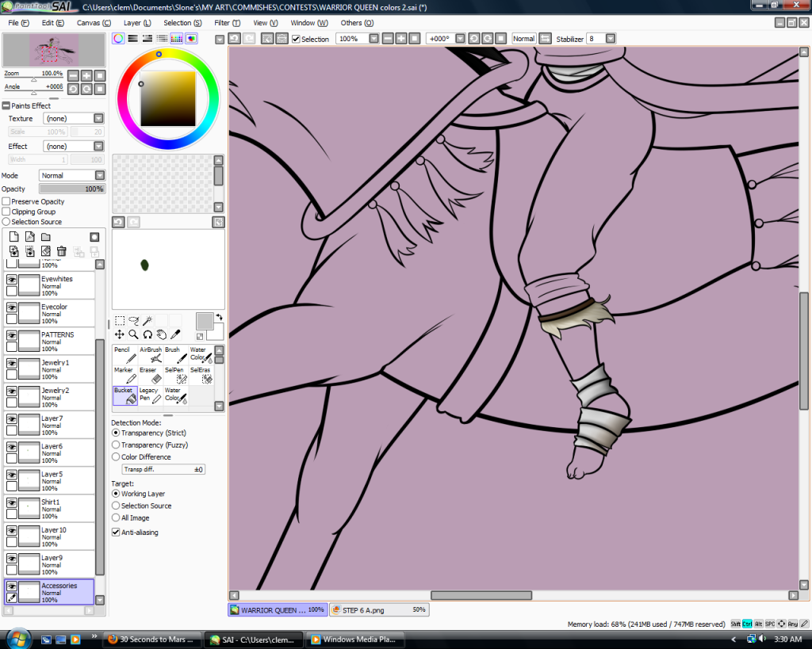Collapse the Paints Effect section
This screenshot has width=812, height=649.
(x=6, y=105)
